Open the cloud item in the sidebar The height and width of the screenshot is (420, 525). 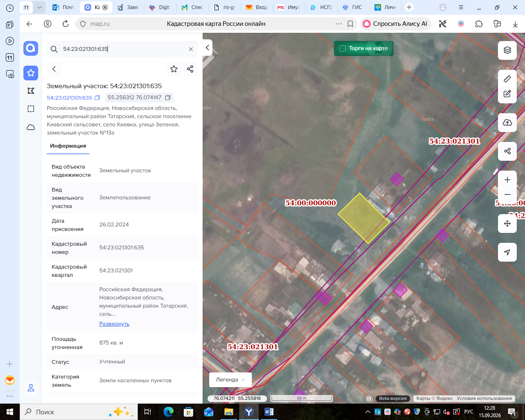coord(31,127)
